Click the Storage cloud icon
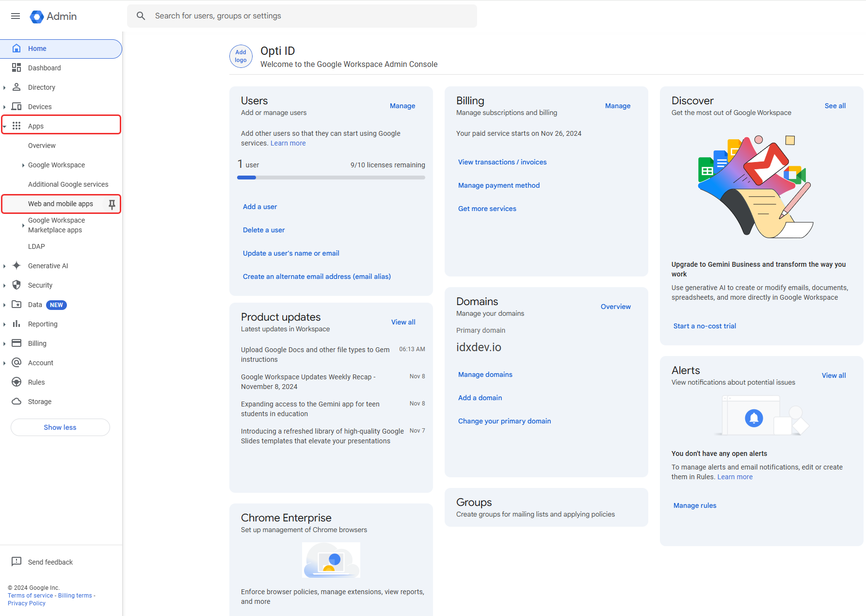The height and width of the screenshot is (616, 866). pyautogui.click(x=16, y=402)
